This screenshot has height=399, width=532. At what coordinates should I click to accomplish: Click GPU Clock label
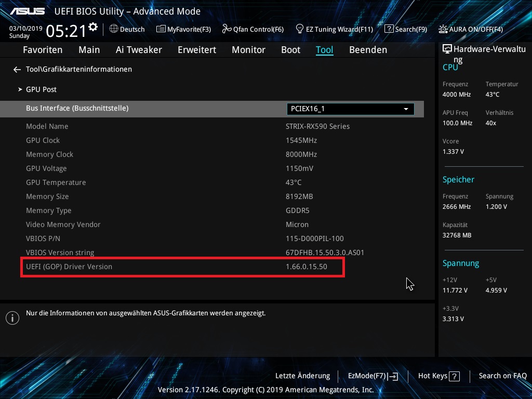click(x=43, y=140)
